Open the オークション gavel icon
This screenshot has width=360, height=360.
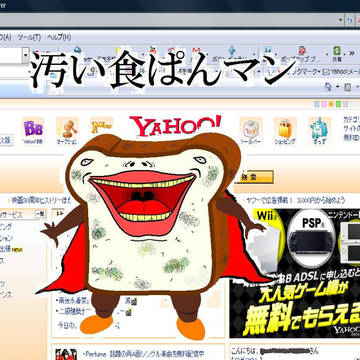(x=67, y=131)
